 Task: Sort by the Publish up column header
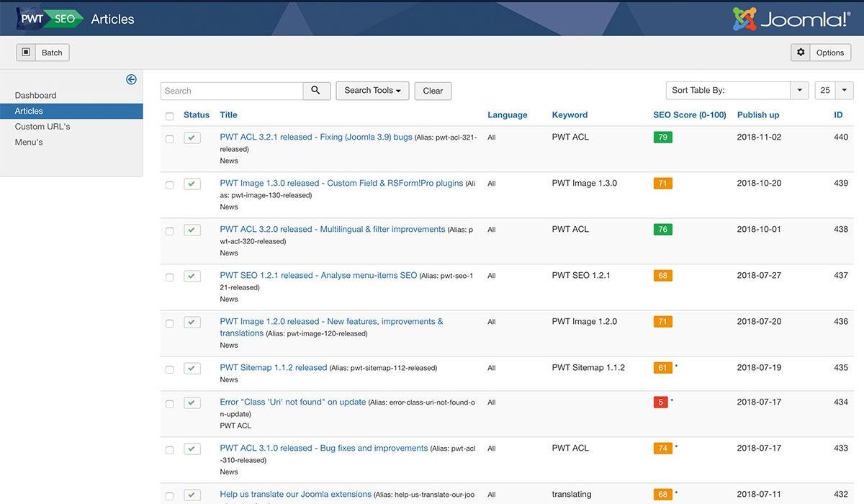tap(758, 115)
